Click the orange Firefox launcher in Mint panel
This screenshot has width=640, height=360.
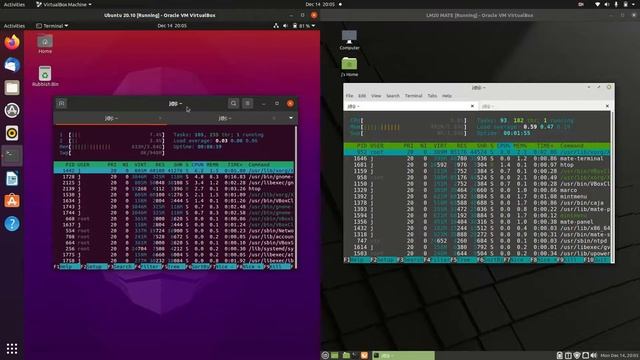(364, 355)
